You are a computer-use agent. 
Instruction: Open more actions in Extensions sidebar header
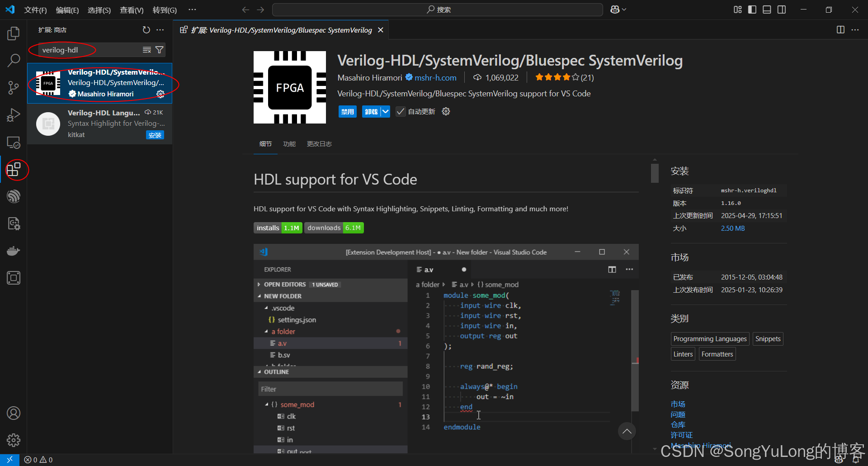click(x=160, y=30)
